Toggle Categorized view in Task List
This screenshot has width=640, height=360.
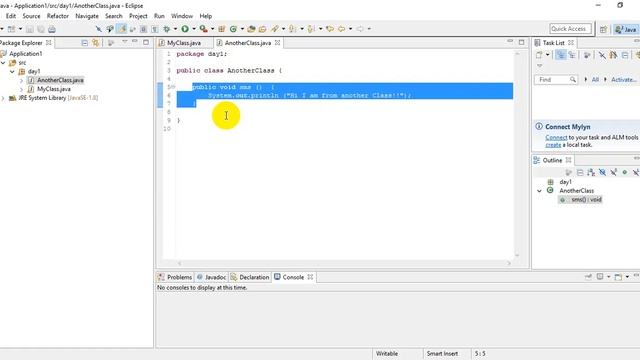[x=561, y=55]
